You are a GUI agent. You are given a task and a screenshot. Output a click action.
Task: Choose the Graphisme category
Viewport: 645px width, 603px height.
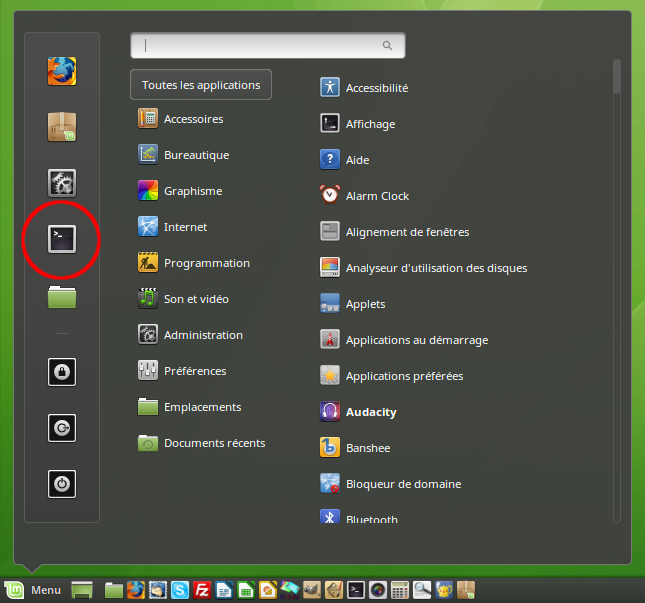point(193,191)
